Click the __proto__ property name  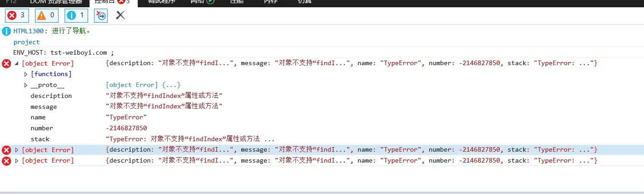(x=47, y=85)
